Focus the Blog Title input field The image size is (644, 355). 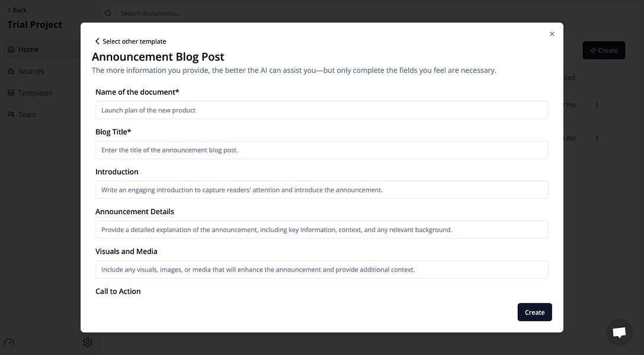pyautogui.click(x=322, y=150)
